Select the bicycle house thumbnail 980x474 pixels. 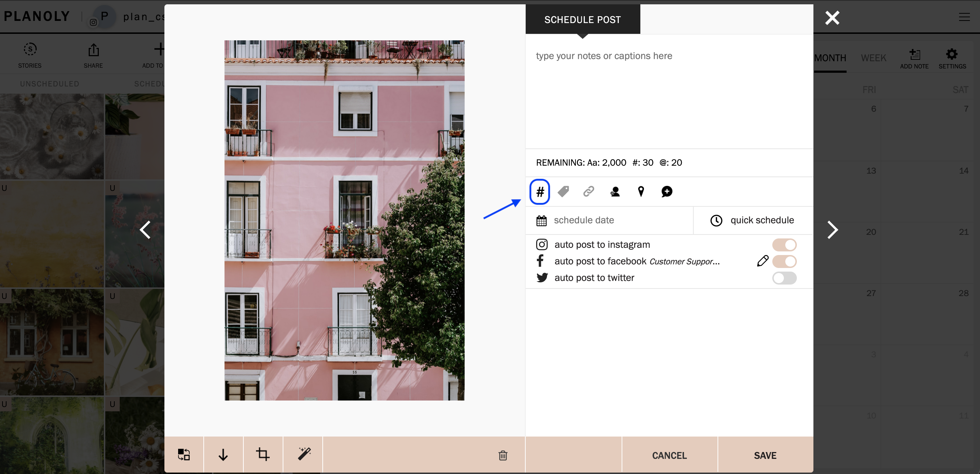(x=52, y=342)
